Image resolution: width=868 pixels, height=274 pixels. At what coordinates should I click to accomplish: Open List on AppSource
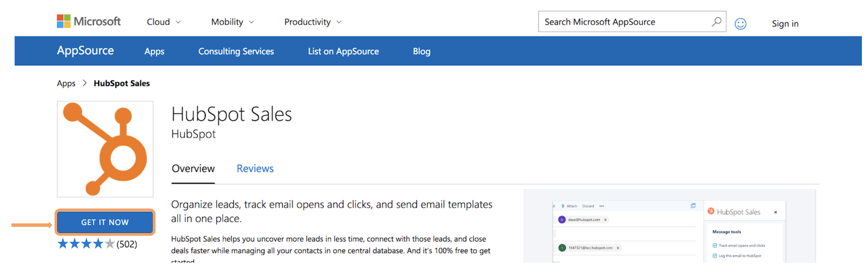[343, 51]
